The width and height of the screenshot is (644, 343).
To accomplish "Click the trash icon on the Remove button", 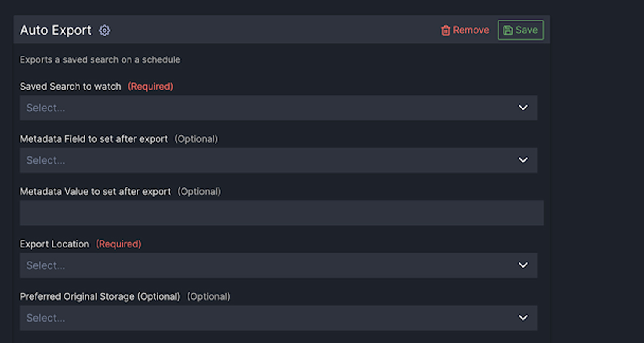I will (445, 30).
